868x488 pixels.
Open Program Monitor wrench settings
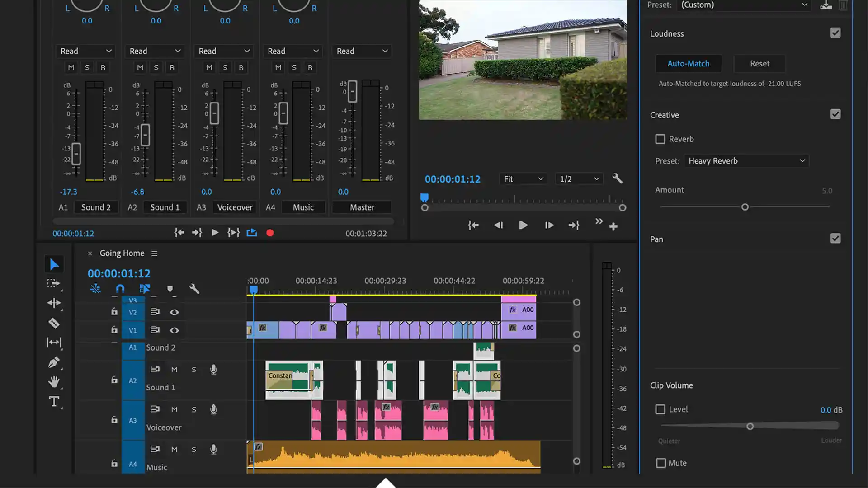tap(617, 178)
